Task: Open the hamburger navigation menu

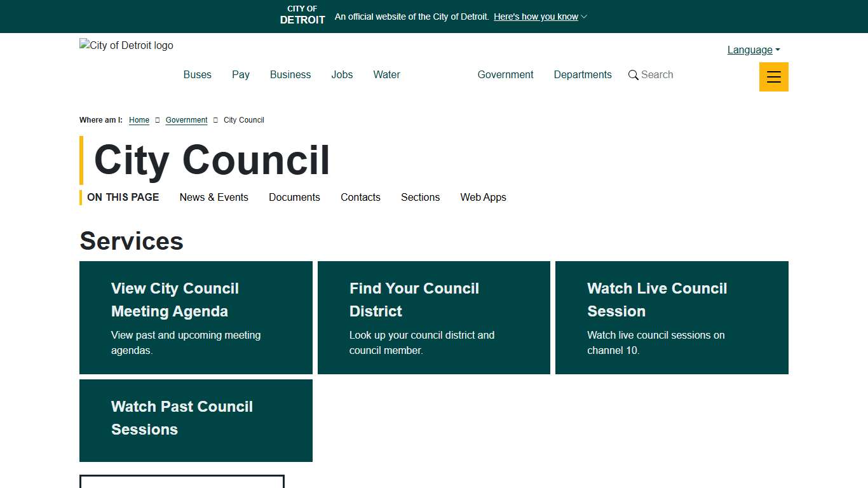Action: [773, 77]
